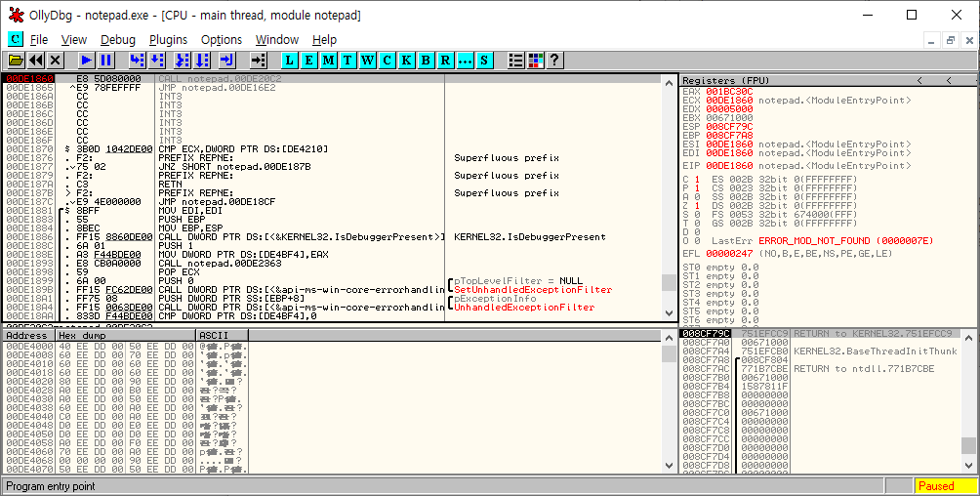Show Source via S button

484,60
